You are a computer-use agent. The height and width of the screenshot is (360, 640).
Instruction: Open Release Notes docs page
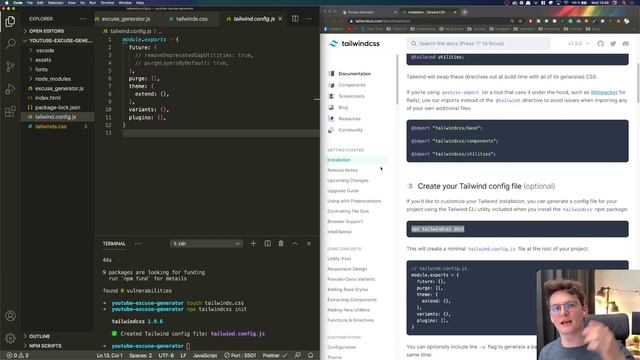coord(342,170)
